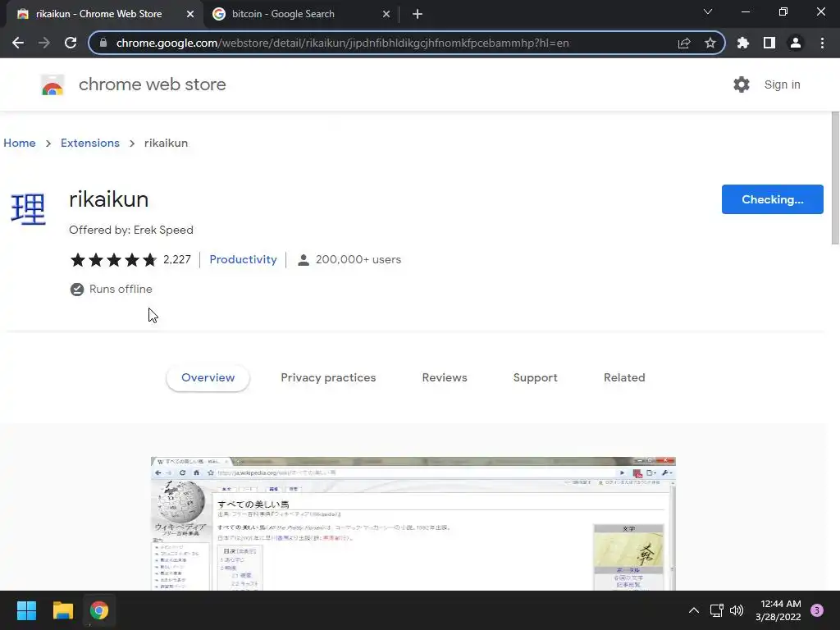Viewport: 840px width, 630px height.
Task: Open the tab search dropdown arrow
Action: point(708,11)
